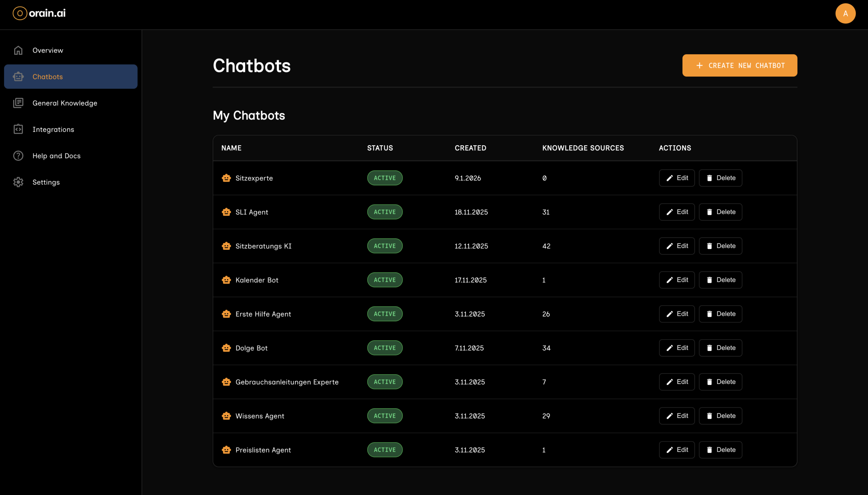Image resolution: width=868 pixels, height=495 pixels.
Task: Click the orain.ai logo
Action: coord(39,13)
